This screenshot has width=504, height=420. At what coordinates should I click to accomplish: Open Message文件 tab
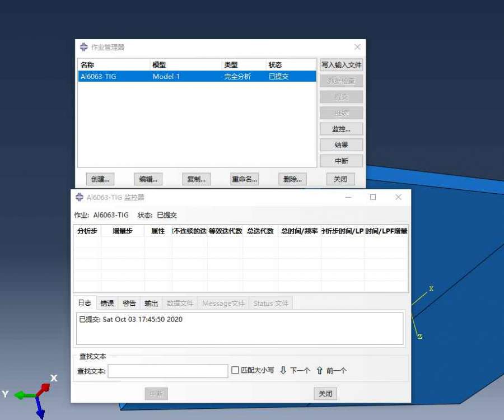[x=223, y=303]
